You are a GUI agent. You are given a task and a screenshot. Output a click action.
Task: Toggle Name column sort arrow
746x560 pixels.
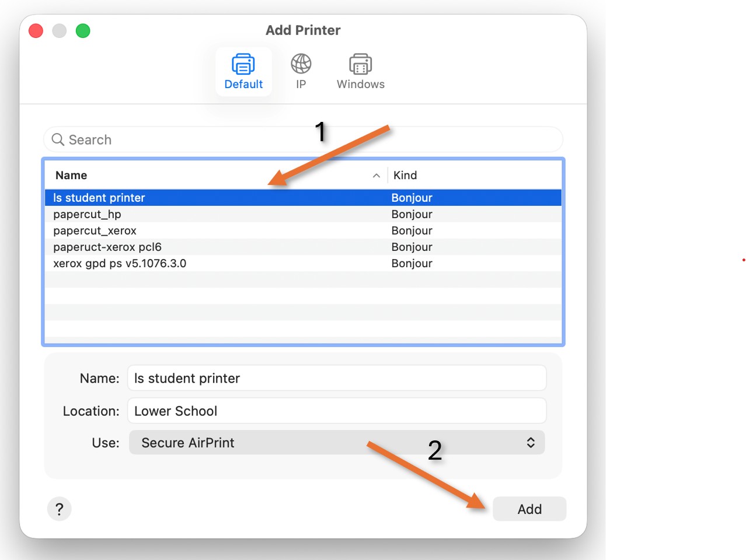click(x=377, y=176)
